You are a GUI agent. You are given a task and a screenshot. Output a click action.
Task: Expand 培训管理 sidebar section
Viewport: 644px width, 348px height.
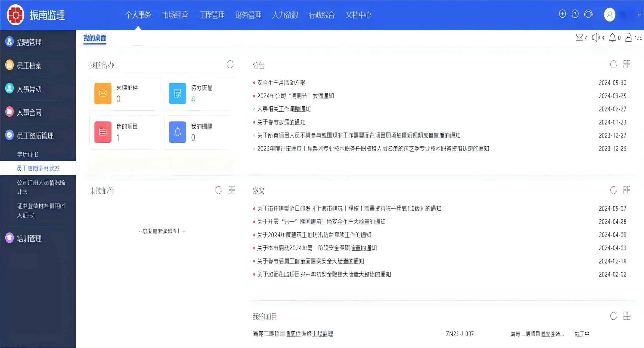29,238
